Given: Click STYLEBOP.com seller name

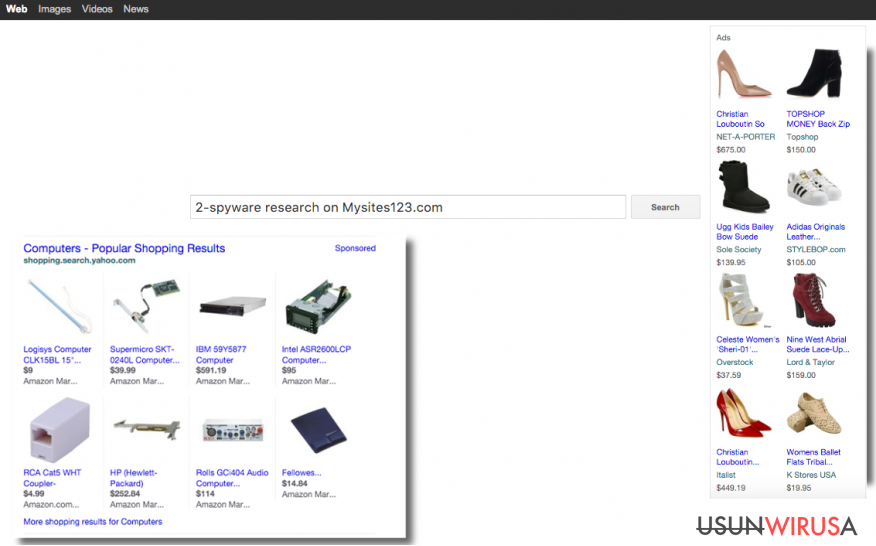Looking at the screenshot, I should click(x=816, y=250).
